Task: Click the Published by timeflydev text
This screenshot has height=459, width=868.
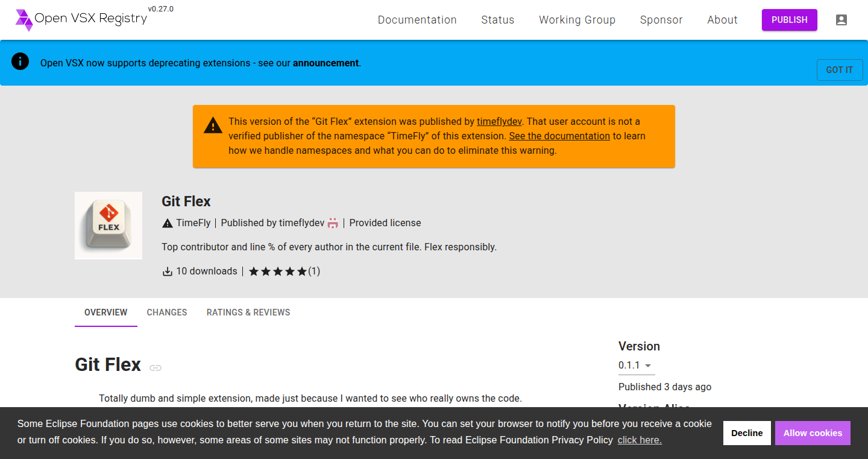Action: pos(272,223)
